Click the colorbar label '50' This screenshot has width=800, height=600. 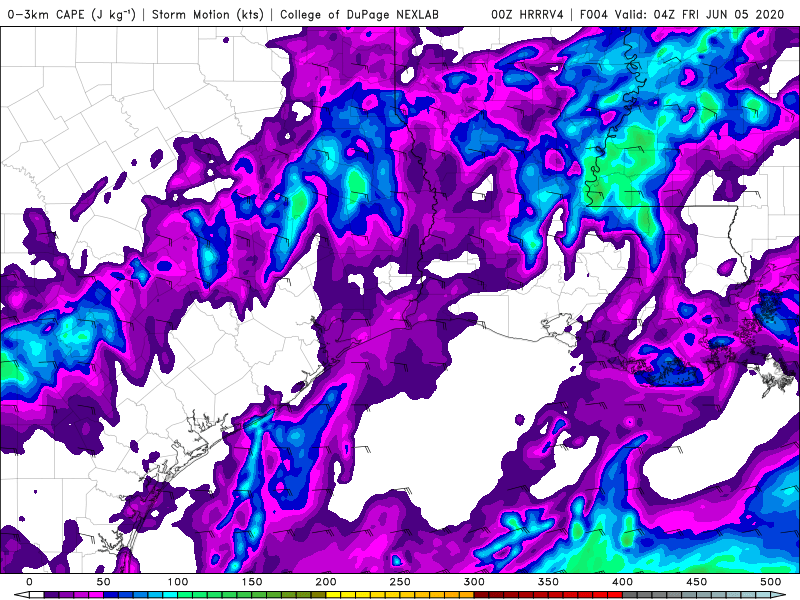[104, 582]
